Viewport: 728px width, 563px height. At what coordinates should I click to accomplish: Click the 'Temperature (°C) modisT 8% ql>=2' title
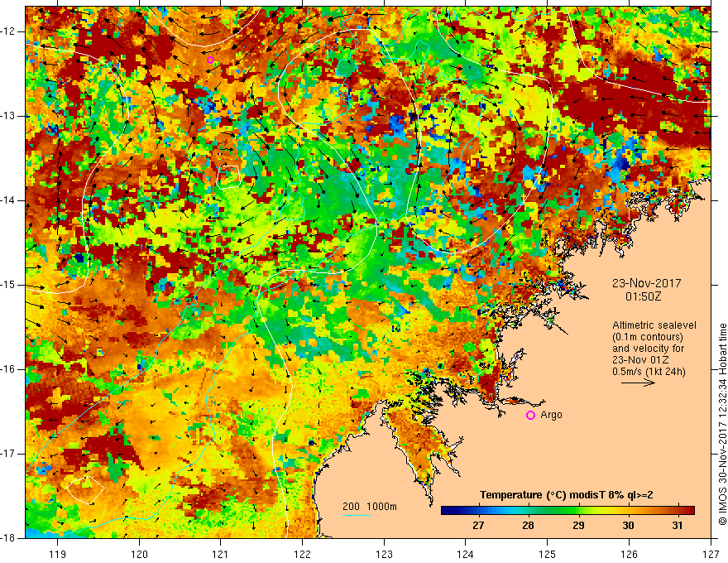tap(567, 495)
